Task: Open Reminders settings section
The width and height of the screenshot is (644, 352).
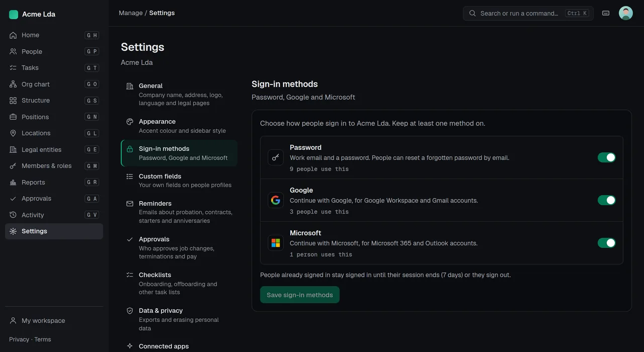Action: pos(179,212)
